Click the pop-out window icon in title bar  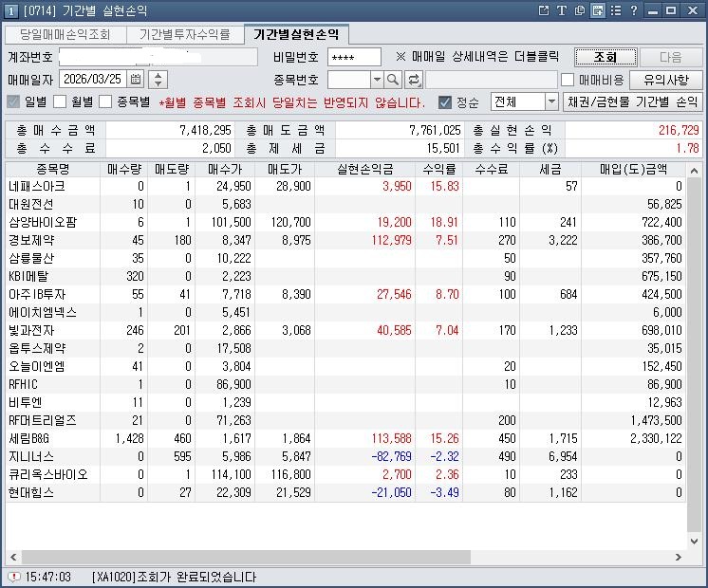pos(544,10)
